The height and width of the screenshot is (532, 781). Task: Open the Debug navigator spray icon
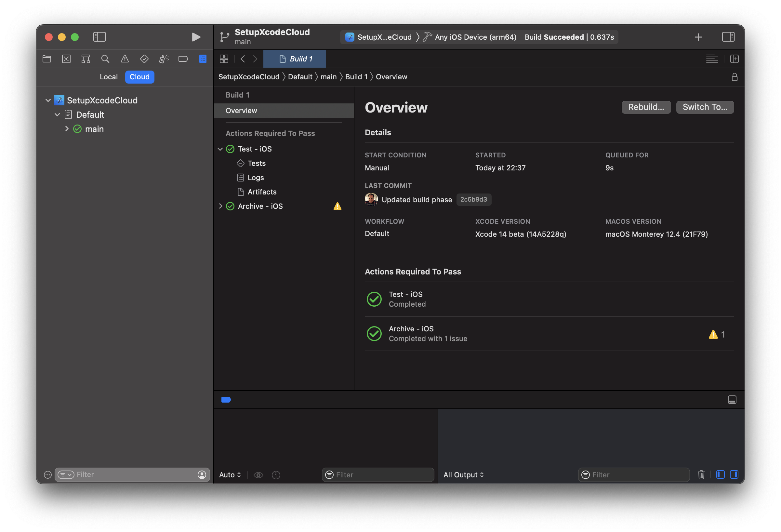(164, 59)
